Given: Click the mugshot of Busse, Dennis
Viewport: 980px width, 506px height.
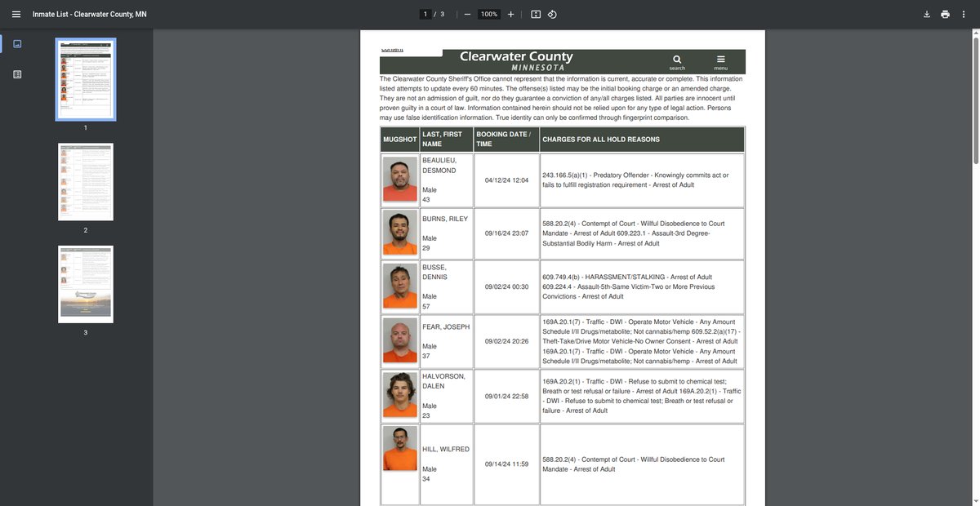Looking at the screenshot, I should [x=400, y=286].
